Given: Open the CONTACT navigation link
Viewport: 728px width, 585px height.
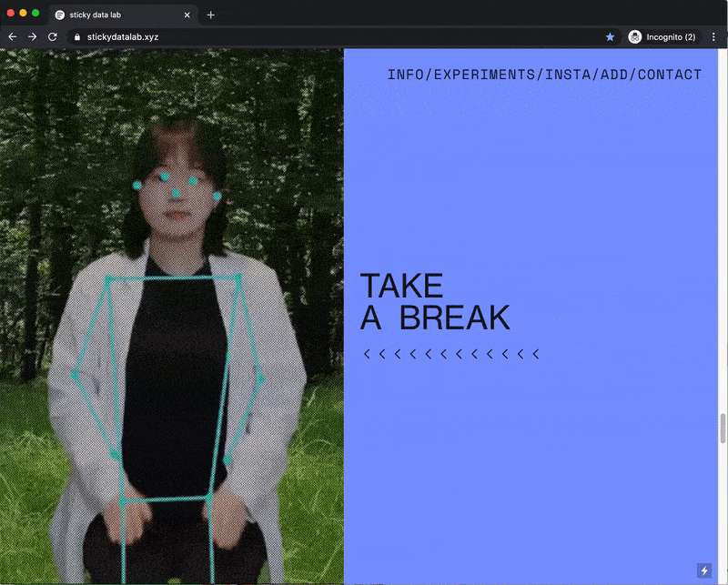Looking at the screenshot, I should tap(670, 75).
